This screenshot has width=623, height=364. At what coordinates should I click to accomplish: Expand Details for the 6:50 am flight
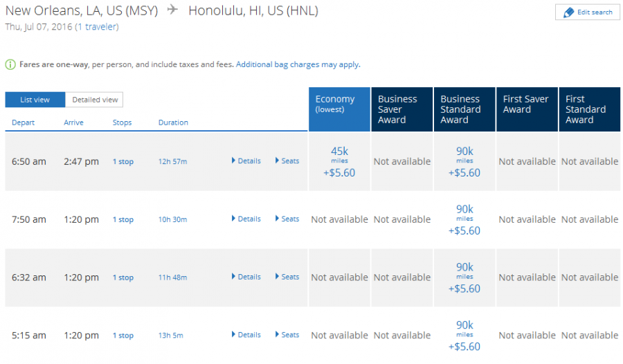(246, 161)
